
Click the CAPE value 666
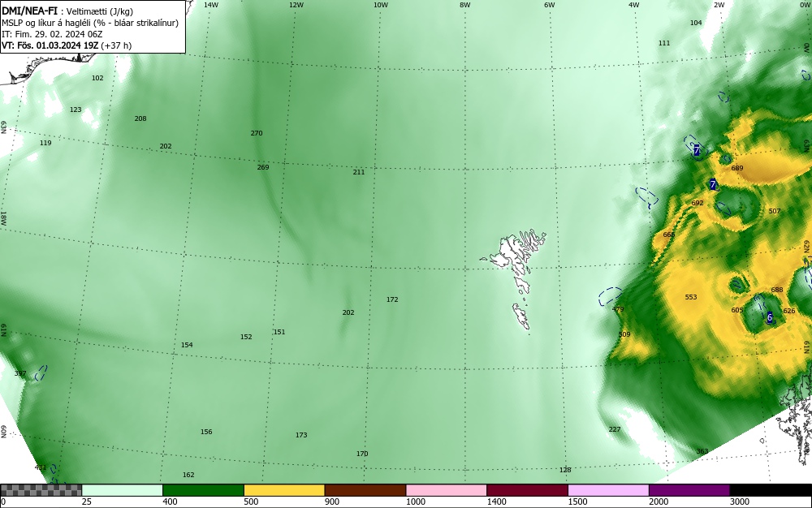pos(668,235)
